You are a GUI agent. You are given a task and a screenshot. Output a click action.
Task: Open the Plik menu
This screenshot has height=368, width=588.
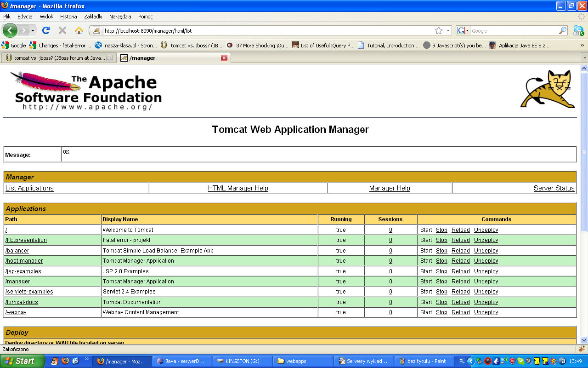pos(7,17)
